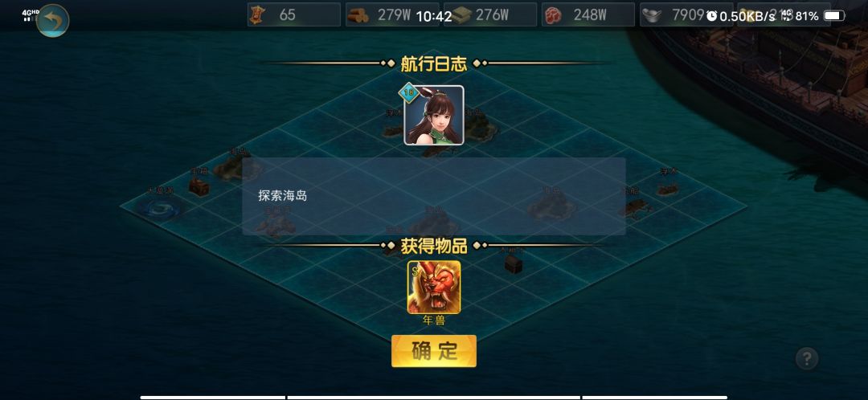Select the treasure chest on the left
Image resolution: width=868 pixels, height=400 pixels.
pyautogui.click(x=199, y=186)
